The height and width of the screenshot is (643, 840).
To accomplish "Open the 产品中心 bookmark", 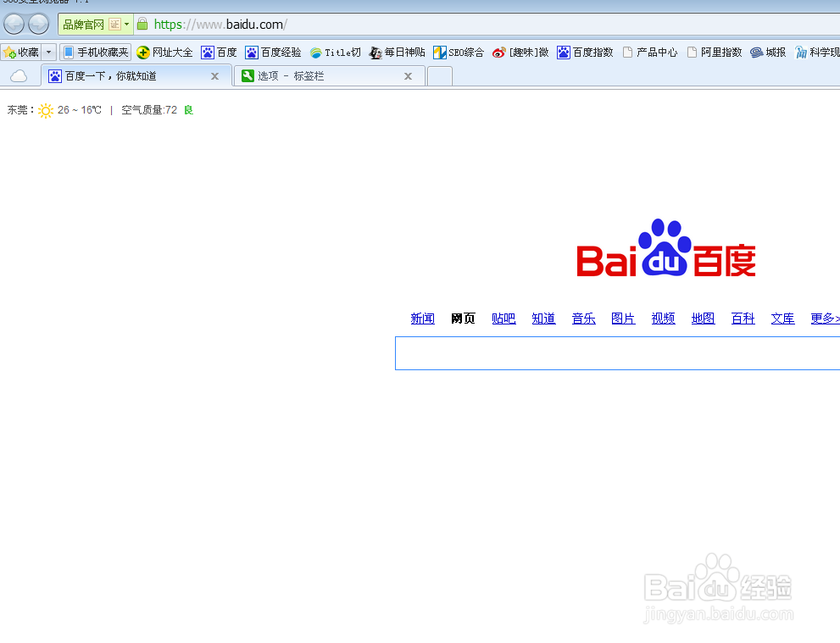I will click(x=650, y=52).
